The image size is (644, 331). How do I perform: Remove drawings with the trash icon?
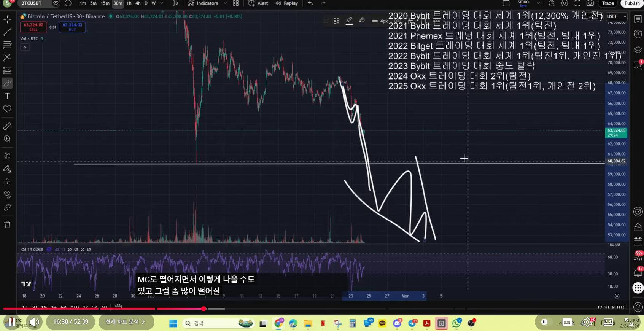point(7,224)
